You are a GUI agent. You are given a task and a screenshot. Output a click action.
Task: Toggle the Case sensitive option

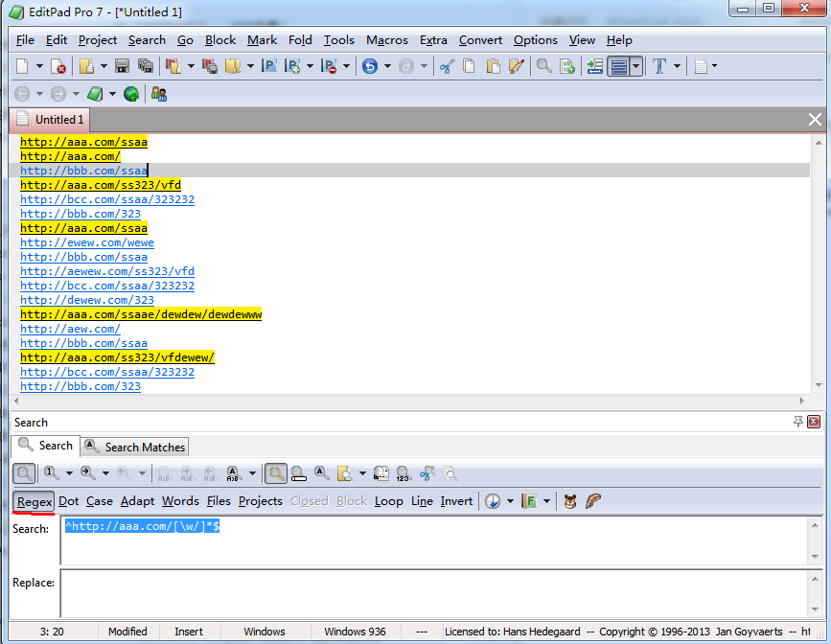(100, 501)
